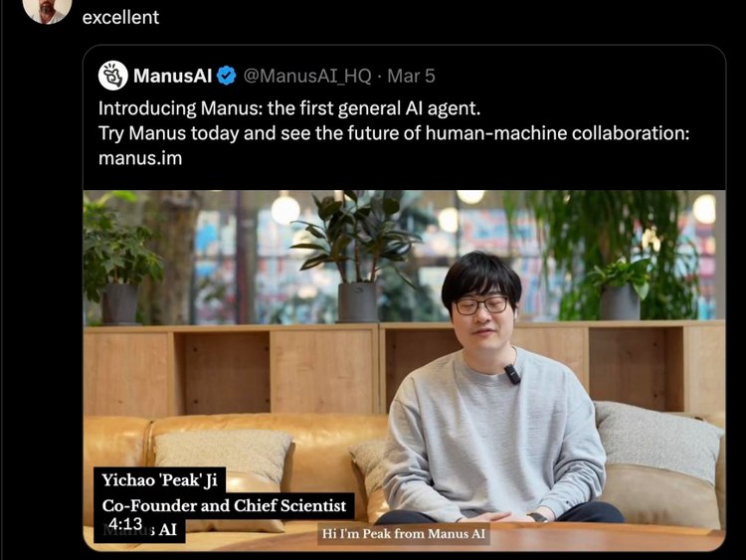The height and width of the screenshot is (560, 746).
Task: Click 'Introducing Manus: the first general AI agent' text
Action: click(x=289, y=108)
